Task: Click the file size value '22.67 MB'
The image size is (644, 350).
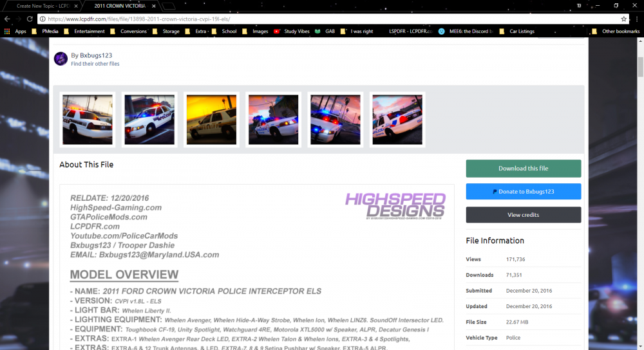Action: coord(517,322)
